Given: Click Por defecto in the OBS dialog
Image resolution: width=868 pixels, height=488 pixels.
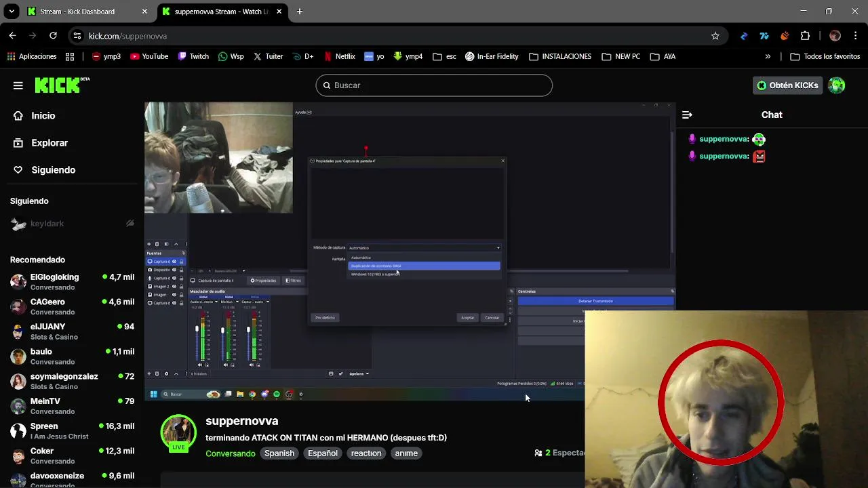Looking at the screenshot, I should pyautogui.click(x=325, y=318).
